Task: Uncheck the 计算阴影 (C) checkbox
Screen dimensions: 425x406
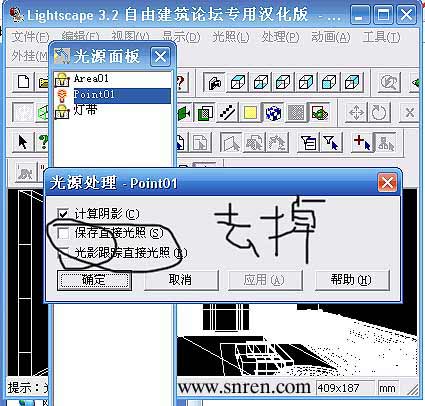Action: pos(63,214)
